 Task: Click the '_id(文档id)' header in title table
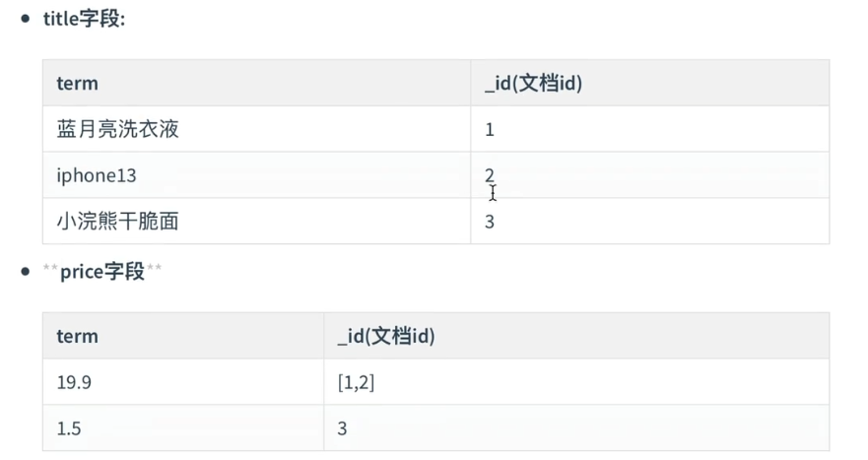coord(533,84)
